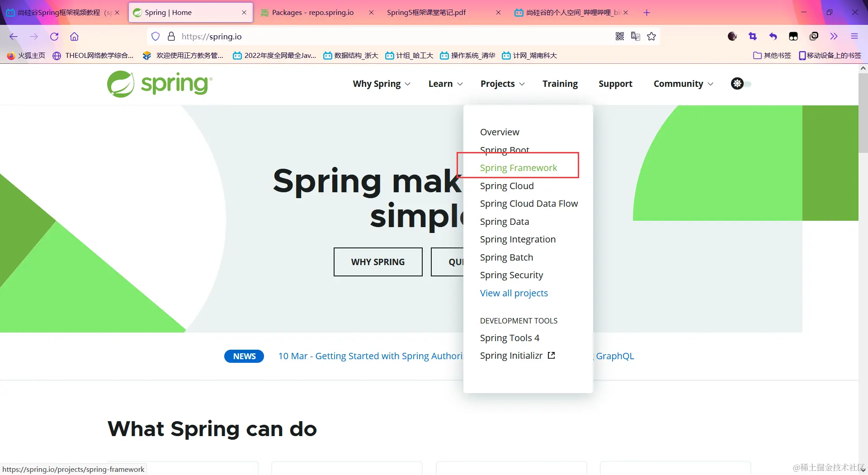
Task: Open the 移动设备上的书签 folder
Action: point(830,56)
